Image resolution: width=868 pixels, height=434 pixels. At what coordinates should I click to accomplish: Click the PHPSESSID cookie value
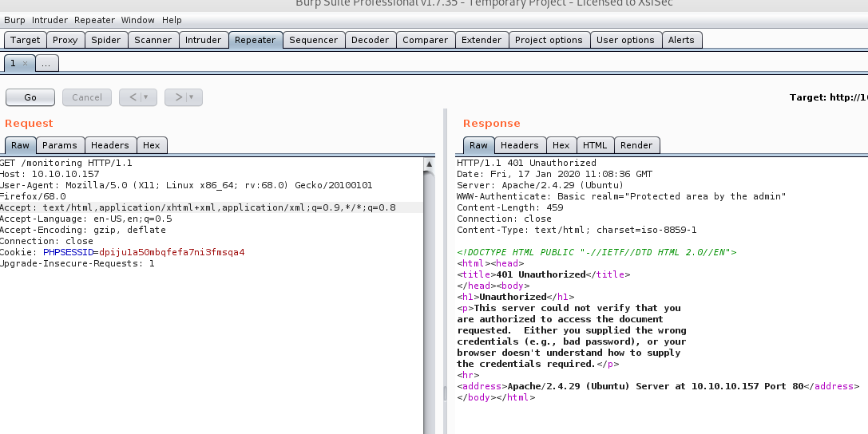click(172, 252)
